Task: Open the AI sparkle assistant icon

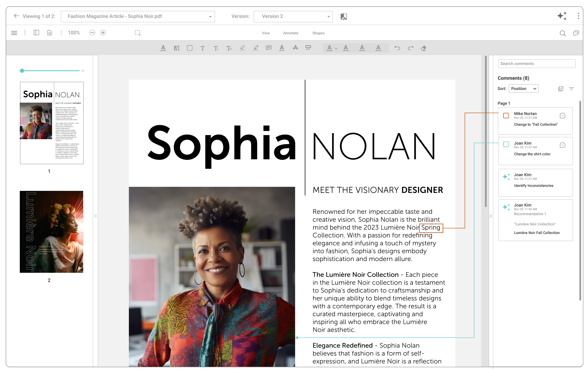Action: [562, 16]
